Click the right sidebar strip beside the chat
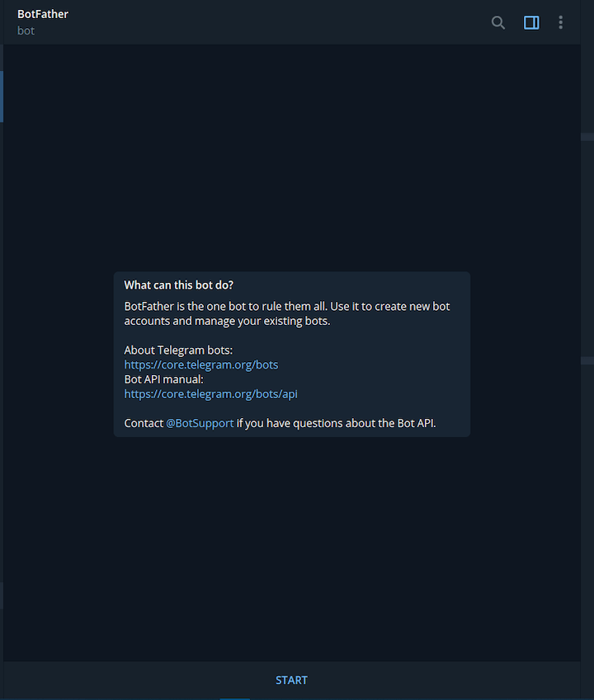Image resolution: width=594 pixels, height=700 pixels. point(587,250)
